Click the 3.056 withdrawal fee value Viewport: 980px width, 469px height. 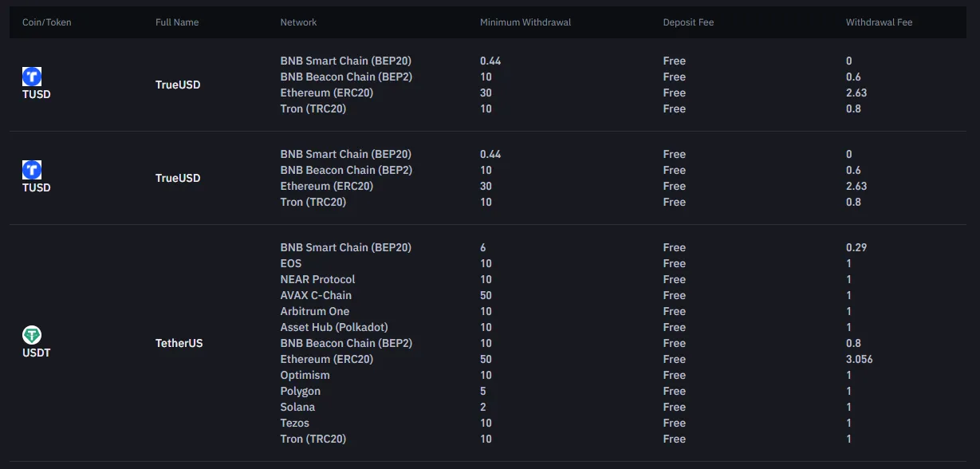click(x=860, y=359)
